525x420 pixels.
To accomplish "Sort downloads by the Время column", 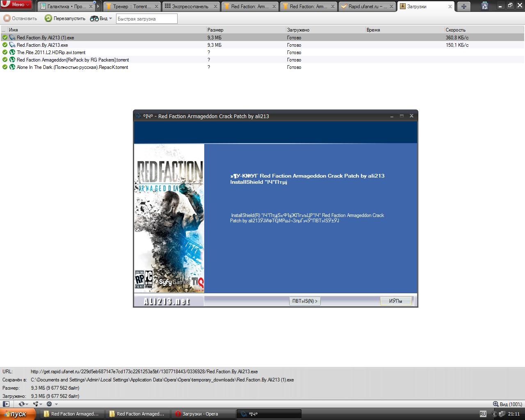I will (405, 30).
